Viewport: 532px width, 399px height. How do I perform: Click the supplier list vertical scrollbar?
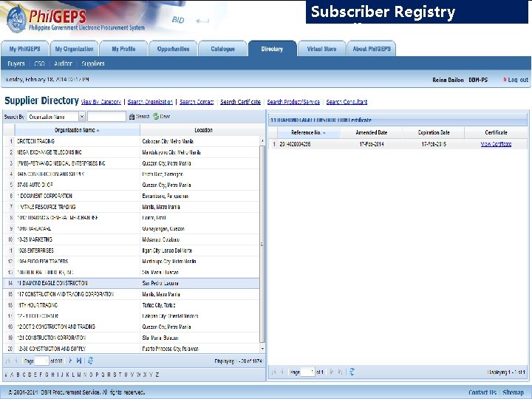262,244
